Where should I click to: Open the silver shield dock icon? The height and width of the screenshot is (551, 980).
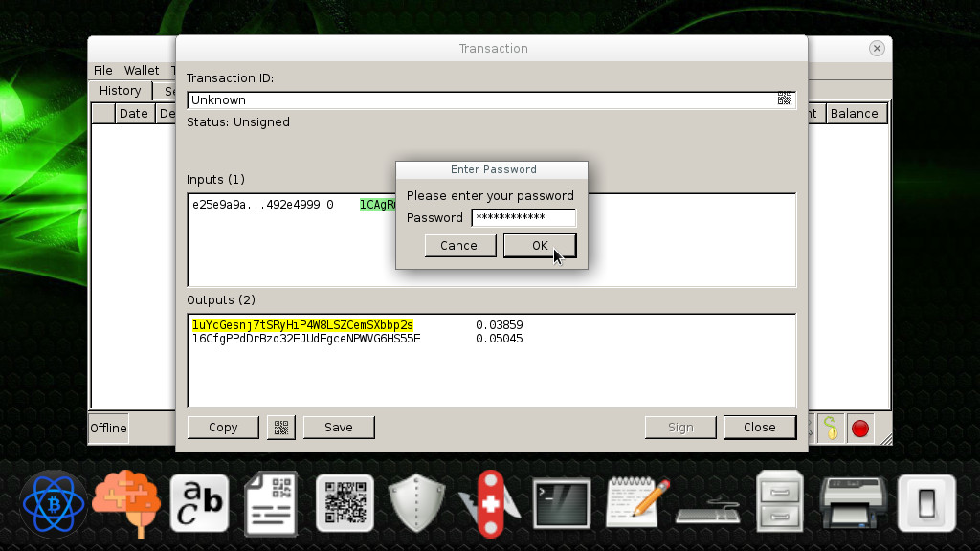[417, 503]
